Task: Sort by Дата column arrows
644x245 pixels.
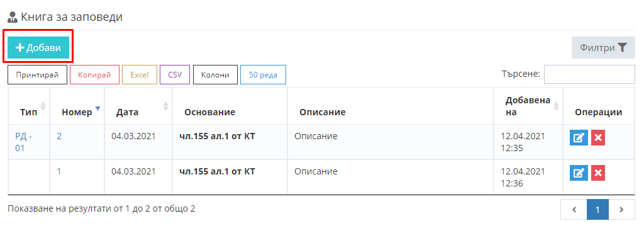Action: pyautogui.click(x=165, y=106)
